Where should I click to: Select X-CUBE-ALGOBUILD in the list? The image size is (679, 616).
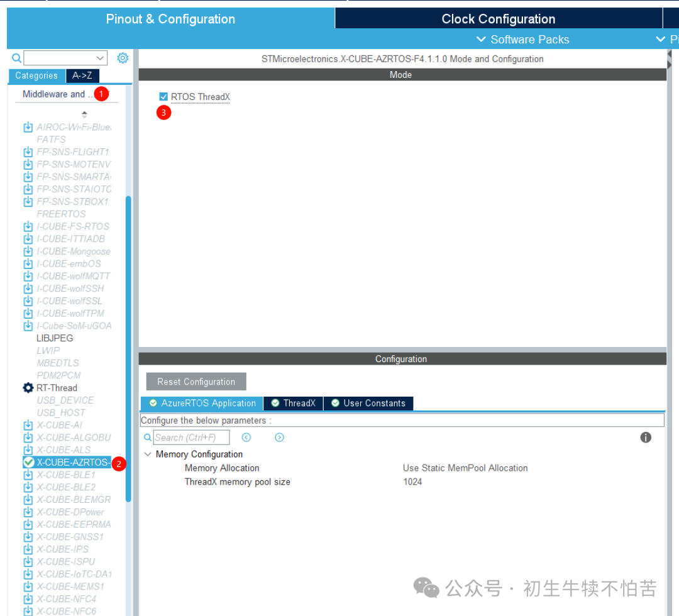74,437
